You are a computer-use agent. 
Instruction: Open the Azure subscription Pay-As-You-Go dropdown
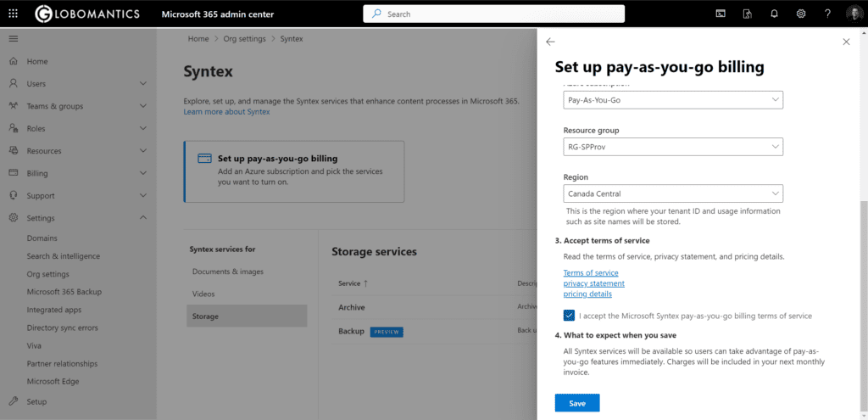click(x=673, y=100)
